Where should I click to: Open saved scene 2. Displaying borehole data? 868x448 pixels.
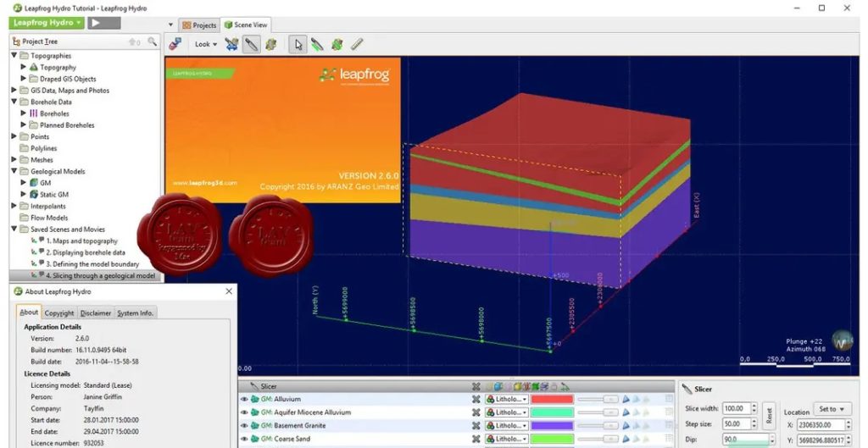coord(86,252)
